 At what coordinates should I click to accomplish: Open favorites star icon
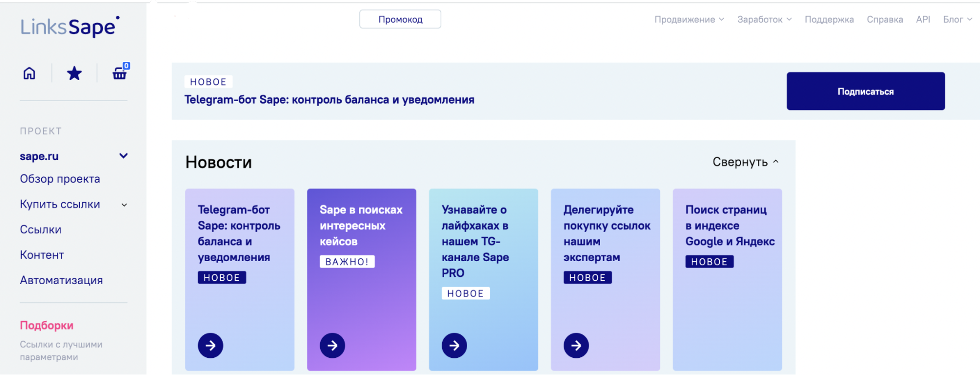click(74, 74)
